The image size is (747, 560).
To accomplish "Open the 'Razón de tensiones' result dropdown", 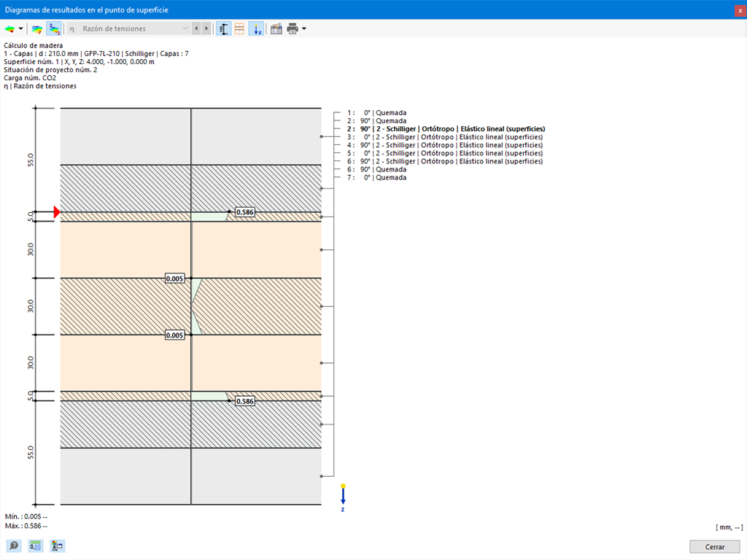I will coord(128,28).
